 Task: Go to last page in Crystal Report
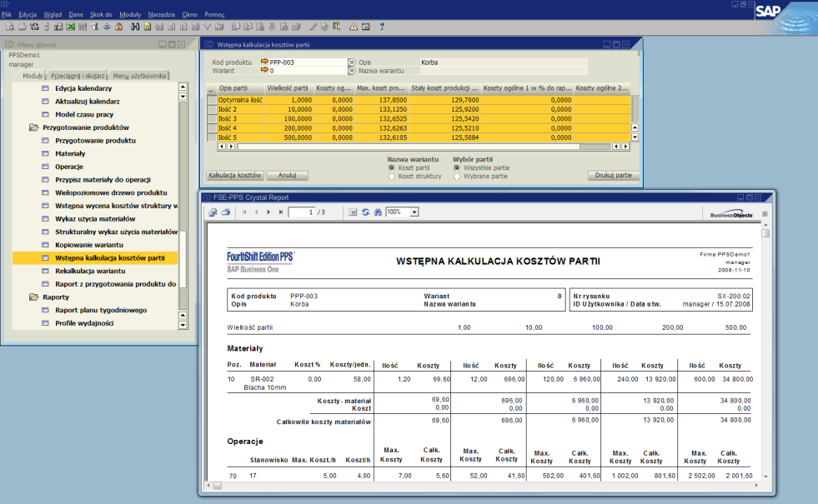coord(281,212)
